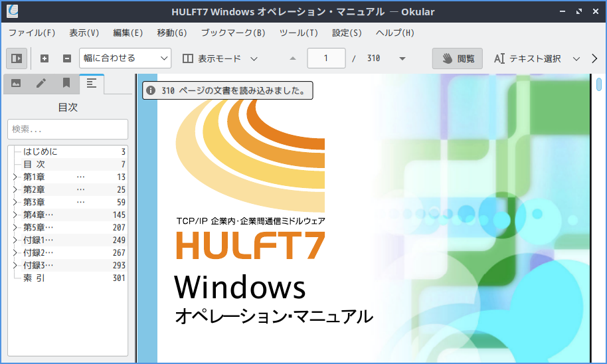Toggle the sidebar panel button

[x=17, y=58]
